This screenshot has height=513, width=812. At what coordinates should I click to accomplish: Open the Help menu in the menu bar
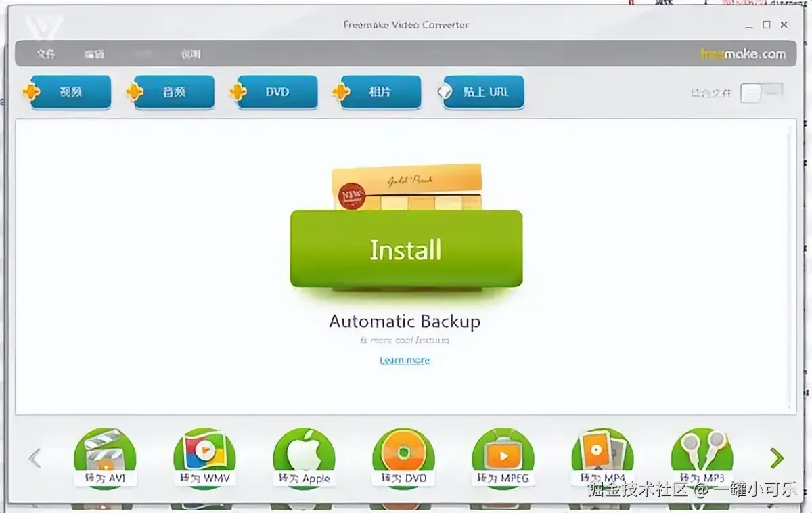(191, 54)
